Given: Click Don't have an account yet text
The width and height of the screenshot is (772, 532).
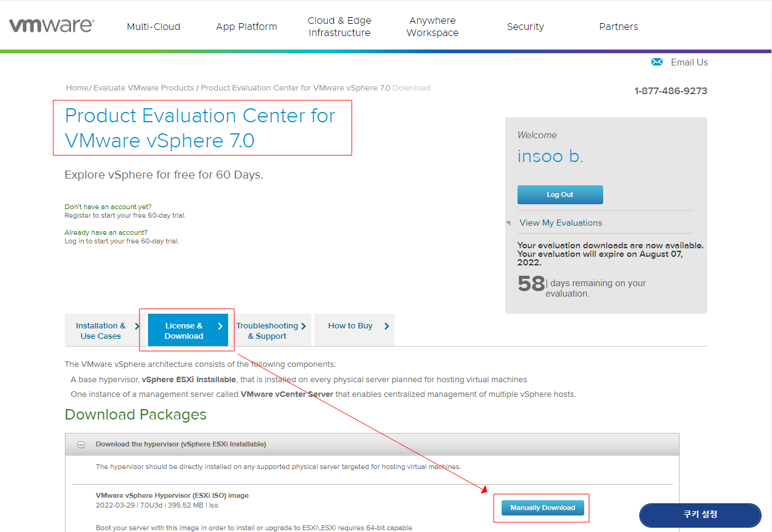Looking at the screenshot, I should click(x=108, y=207).
